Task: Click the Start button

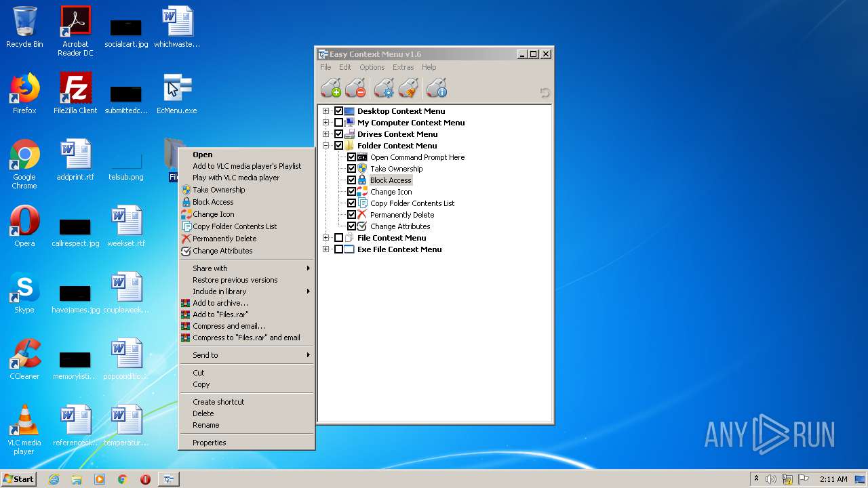Action: [19, 479]
